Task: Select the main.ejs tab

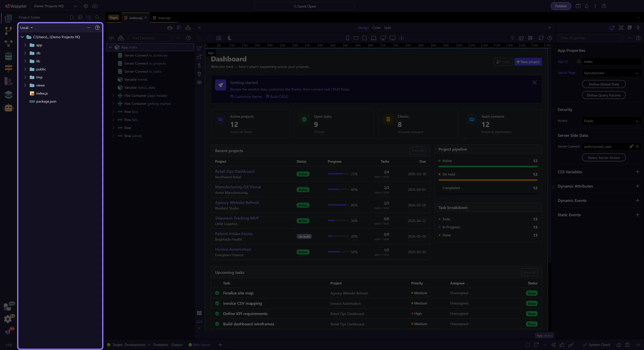Action: point(164,18)
